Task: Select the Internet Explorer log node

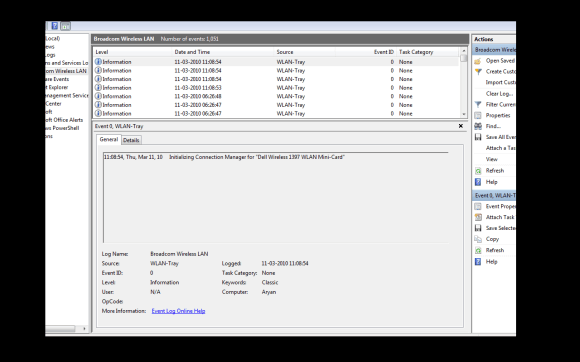Action: 57,87
